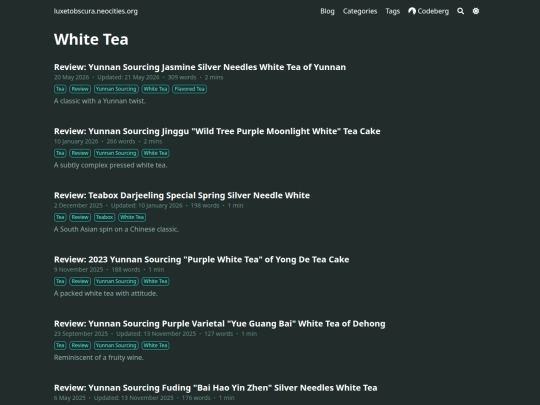Select Yunnan Sourcing tag under Jasmine post
This screenshot has width=540, height=405.
tap(116, 89)
